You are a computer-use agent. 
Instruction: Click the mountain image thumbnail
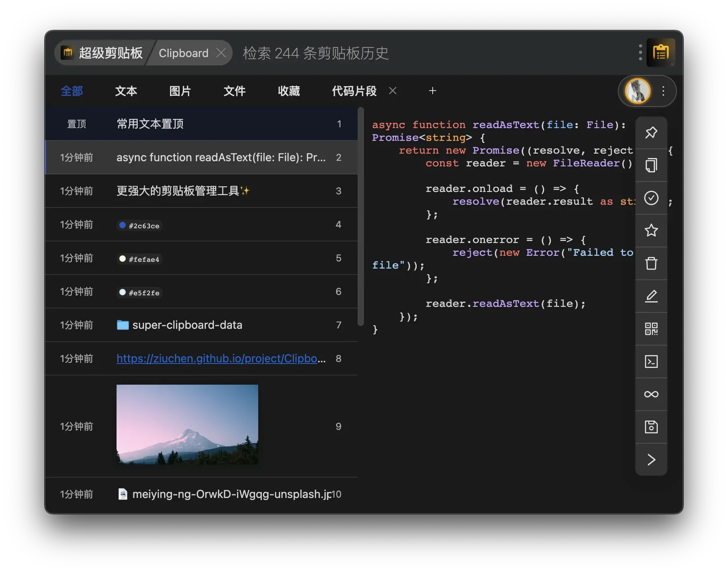(x=187, y=424)
